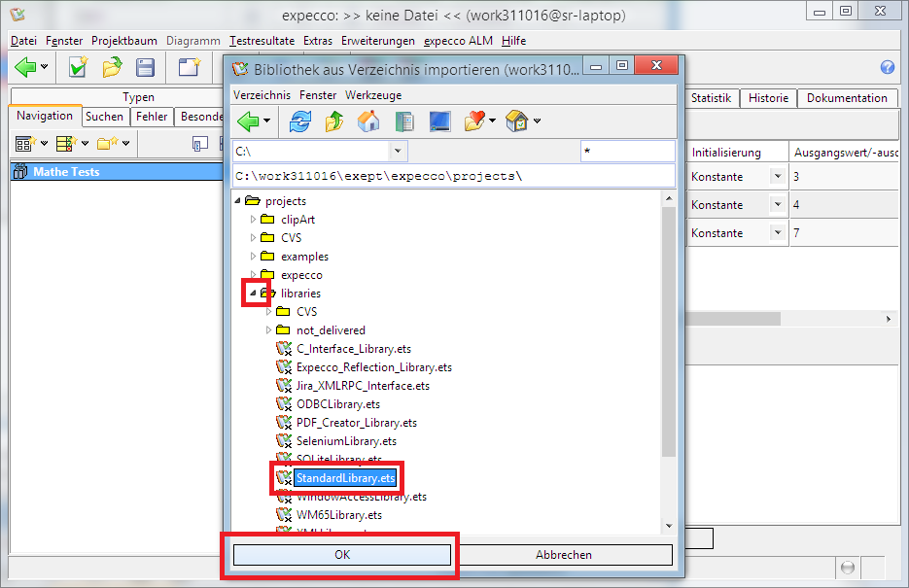Switch to the Suchen tab

click(104, 117)
